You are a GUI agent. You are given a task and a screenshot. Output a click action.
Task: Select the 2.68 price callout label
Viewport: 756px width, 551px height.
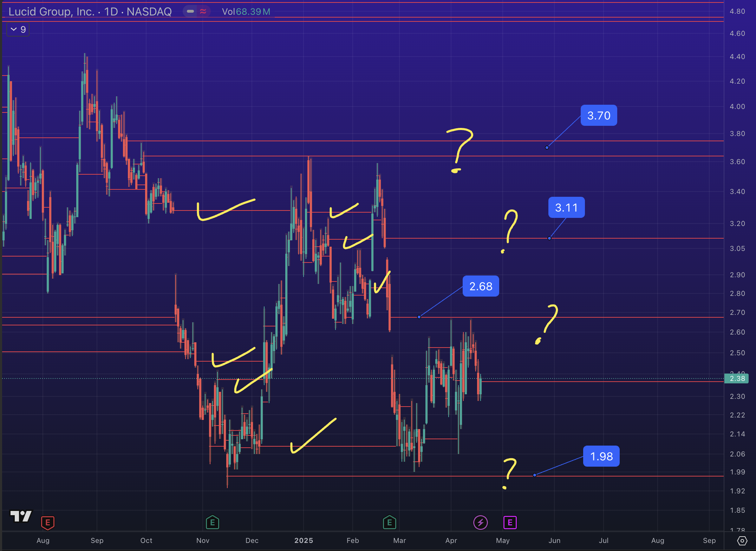click(481, 286)
